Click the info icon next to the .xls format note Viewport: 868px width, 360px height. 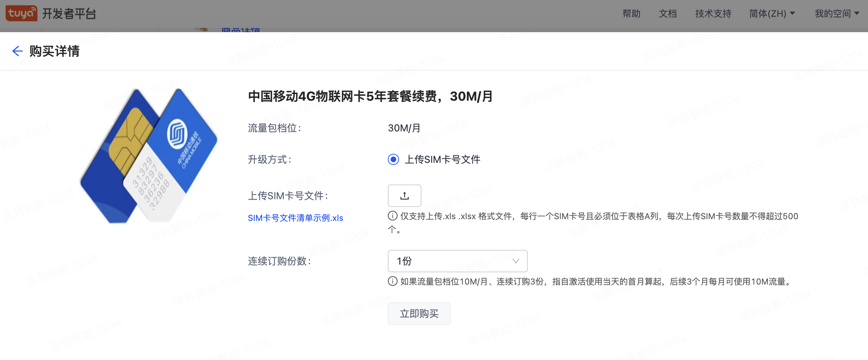[x=392, y=216]
